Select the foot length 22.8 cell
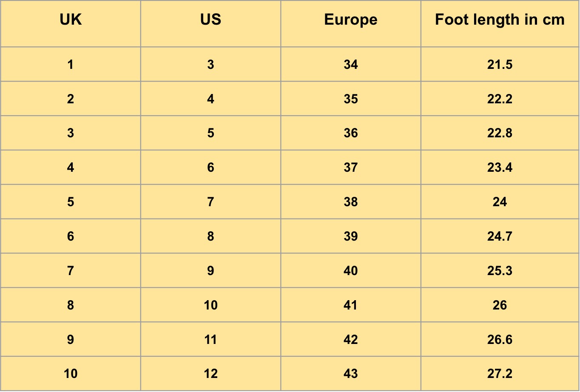Viewport: 580px width, 392px height. pyautogui.click(x=500, y=133)
